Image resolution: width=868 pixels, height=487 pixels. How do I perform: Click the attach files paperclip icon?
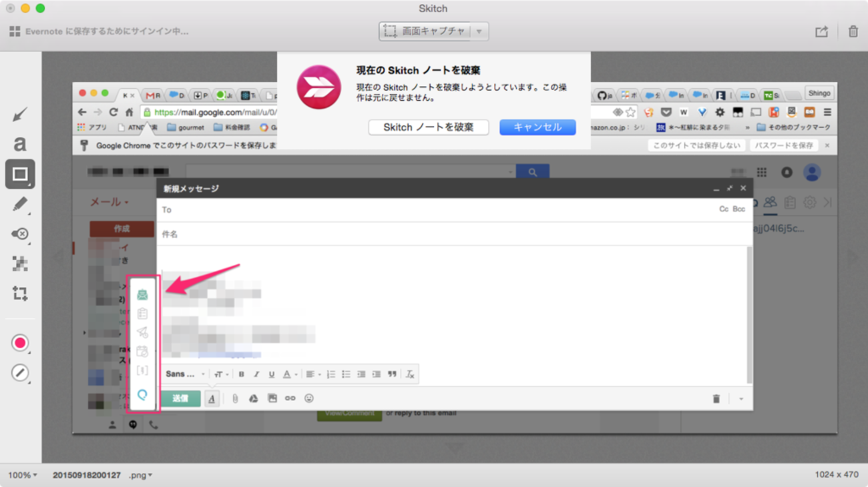(x=235, y=398)
